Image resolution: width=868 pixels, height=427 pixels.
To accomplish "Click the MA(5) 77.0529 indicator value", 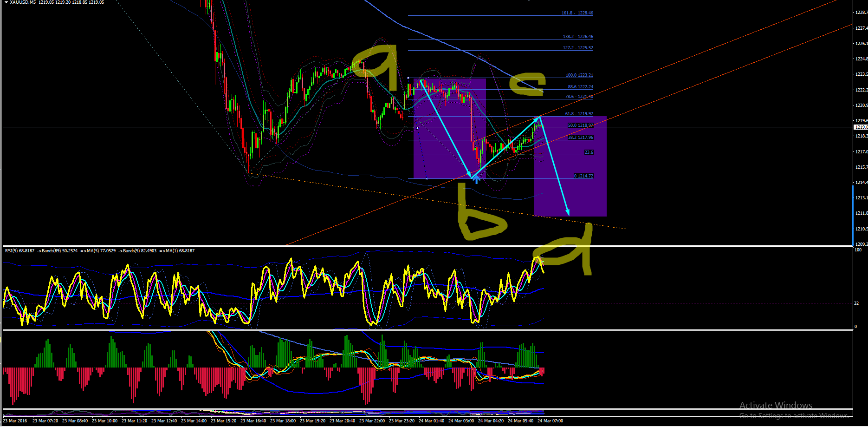I will point(98,251).
